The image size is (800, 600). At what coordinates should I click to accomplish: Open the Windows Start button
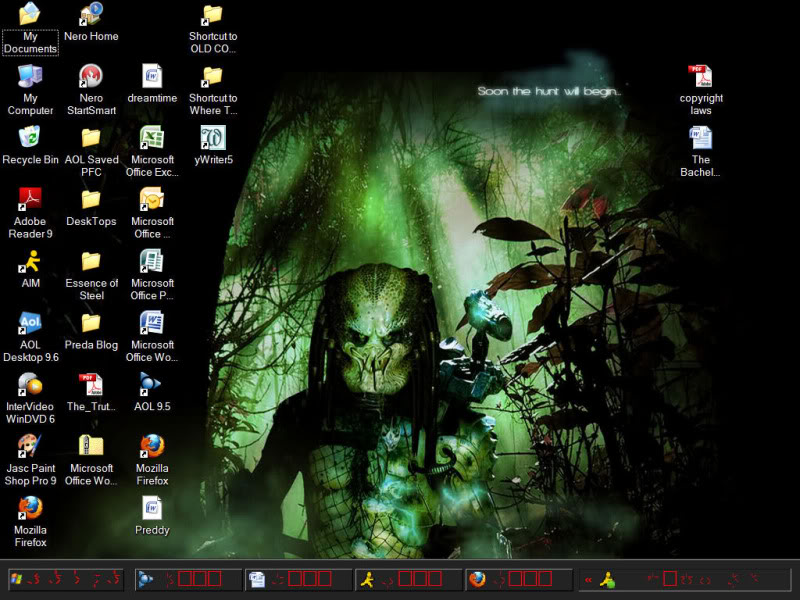coord(66,580)
